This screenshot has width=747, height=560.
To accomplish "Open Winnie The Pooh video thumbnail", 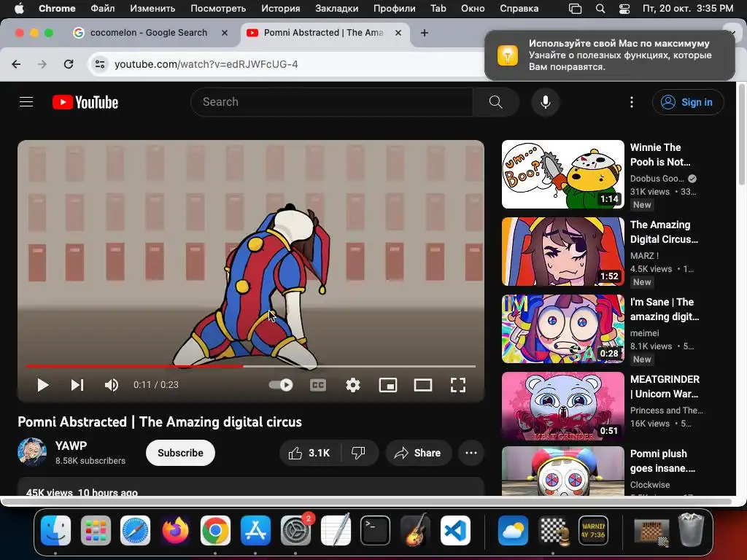I will click(x=562, y=174).
